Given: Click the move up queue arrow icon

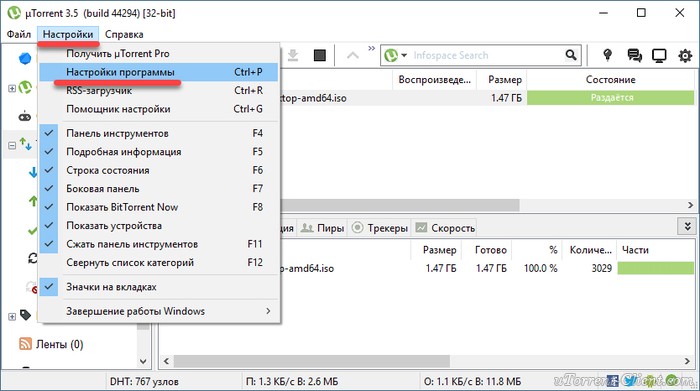Looking at the screenshot, I should coord(353,55).
